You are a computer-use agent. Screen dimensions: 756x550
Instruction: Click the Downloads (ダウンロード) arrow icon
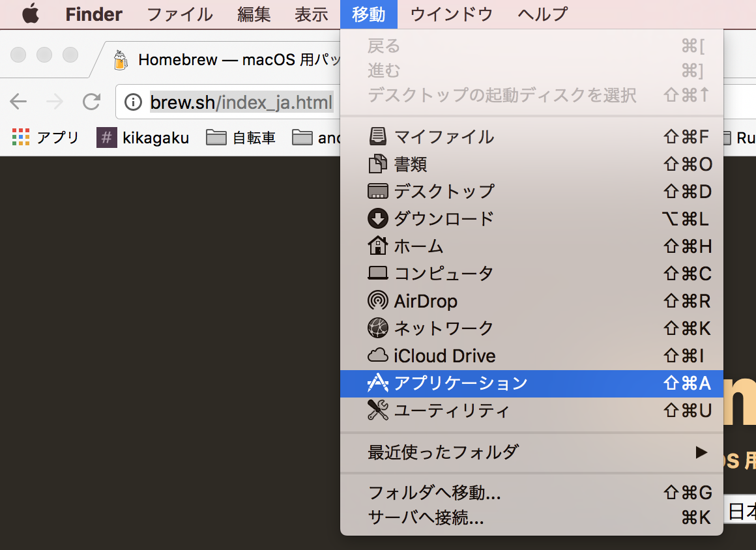click(x=377, y=218)
